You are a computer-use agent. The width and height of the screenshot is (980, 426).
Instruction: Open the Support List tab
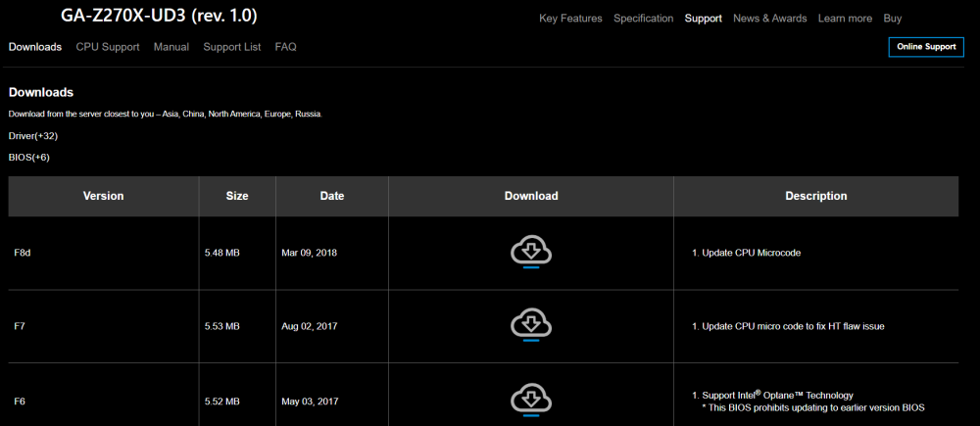pos(231,47)
